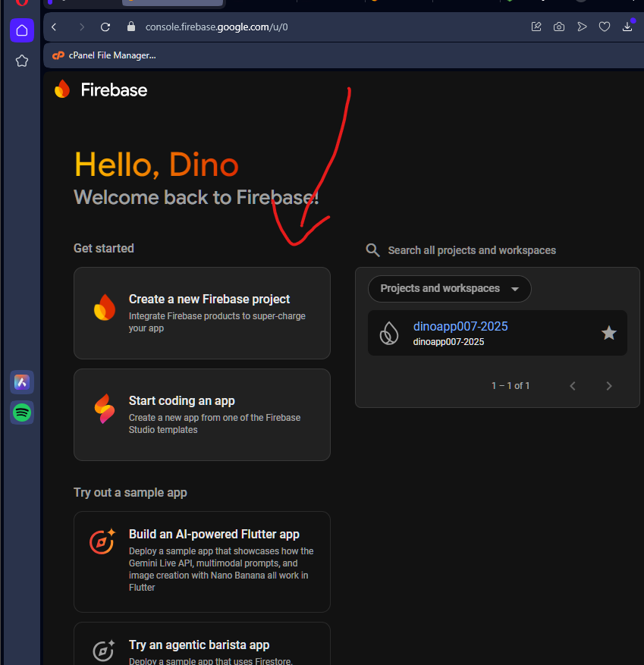Open the dinoapp007-2025 project link
The height and width of the screenshot is (665, 644).
(x=460, y=327)
